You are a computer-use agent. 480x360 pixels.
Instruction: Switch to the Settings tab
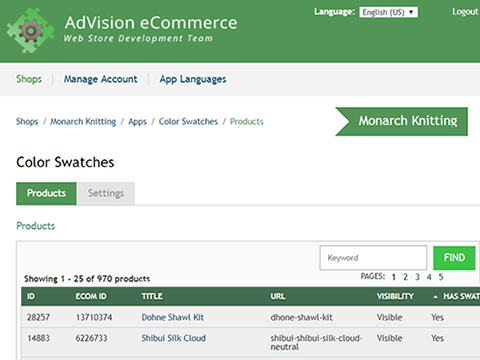(106, 193)
